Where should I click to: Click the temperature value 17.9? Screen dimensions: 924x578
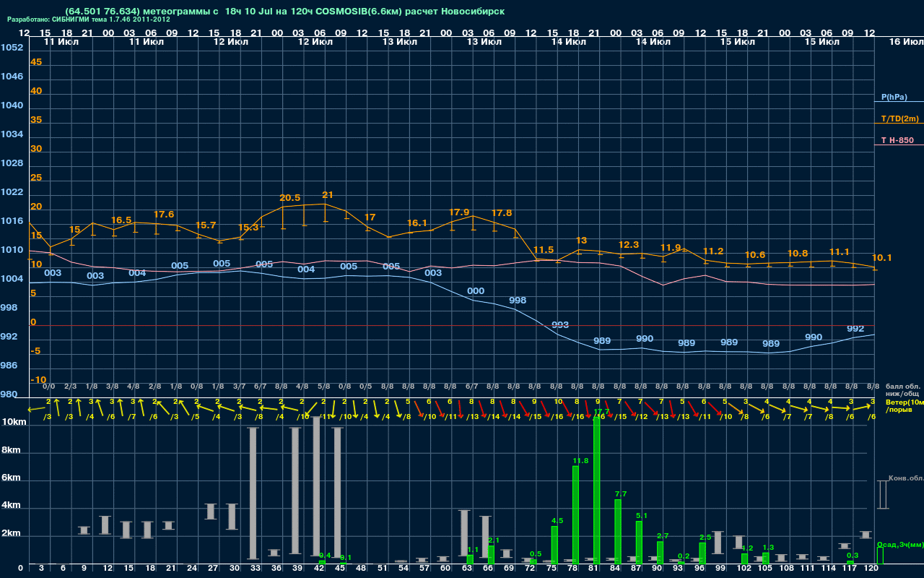(459, 212)
